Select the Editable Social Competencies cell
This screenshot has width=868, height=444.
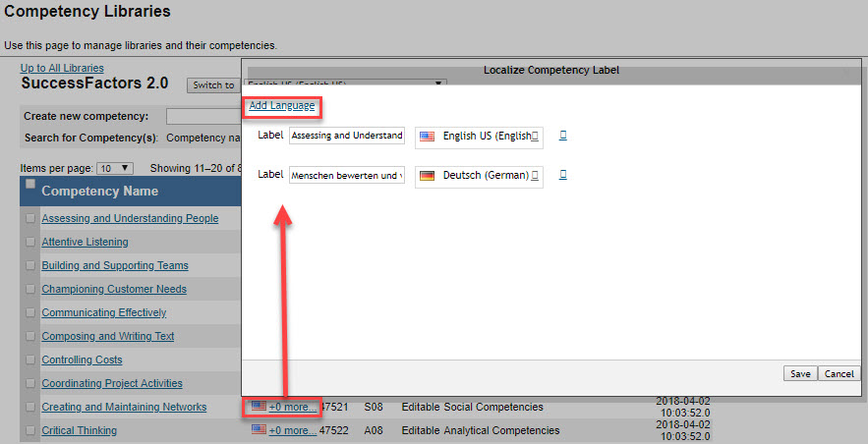[472, 407]
